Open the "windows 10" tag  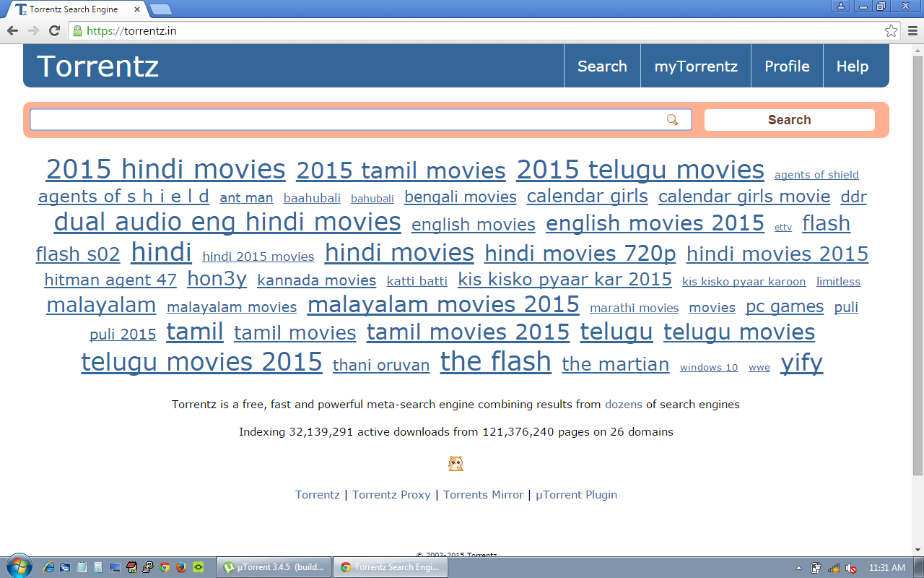709,367
